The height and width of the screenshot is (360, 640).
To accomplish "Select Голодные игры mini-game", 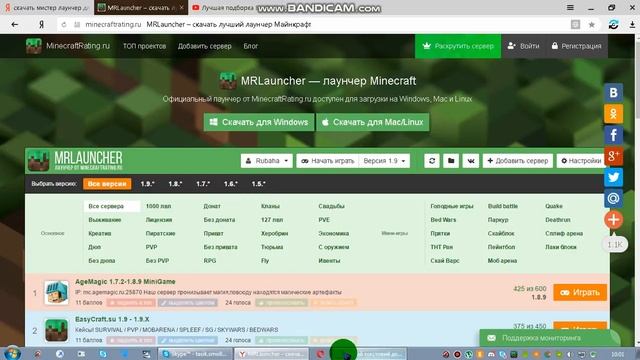I will 452,206.
